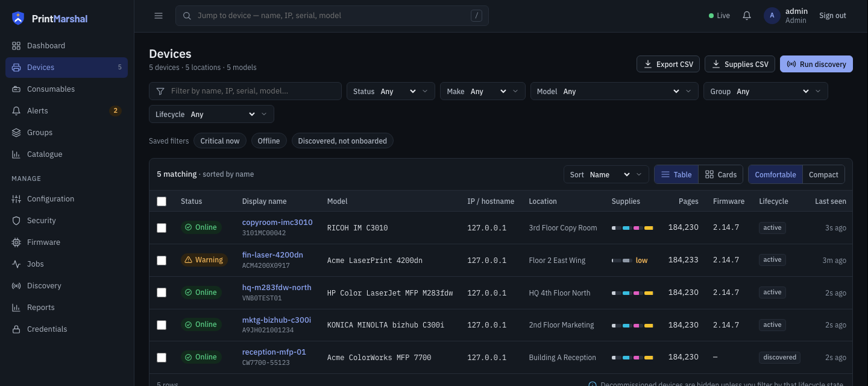The width and height of the screenshot is (868, 386).
Task: Tick the select-all checkbox in table header
Action: (162, 201)
